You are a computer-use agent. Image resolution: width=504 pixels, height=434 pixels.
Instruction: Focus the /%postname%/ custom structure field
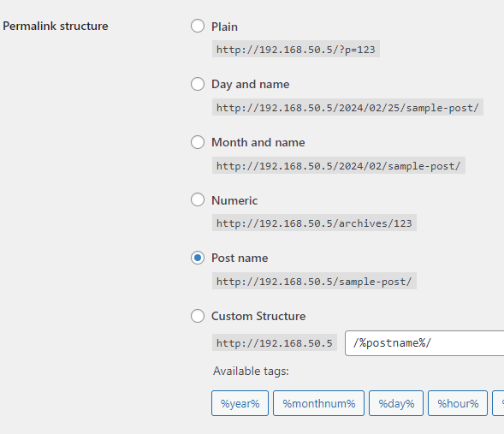pyautogui.click(x=424, y=343)
